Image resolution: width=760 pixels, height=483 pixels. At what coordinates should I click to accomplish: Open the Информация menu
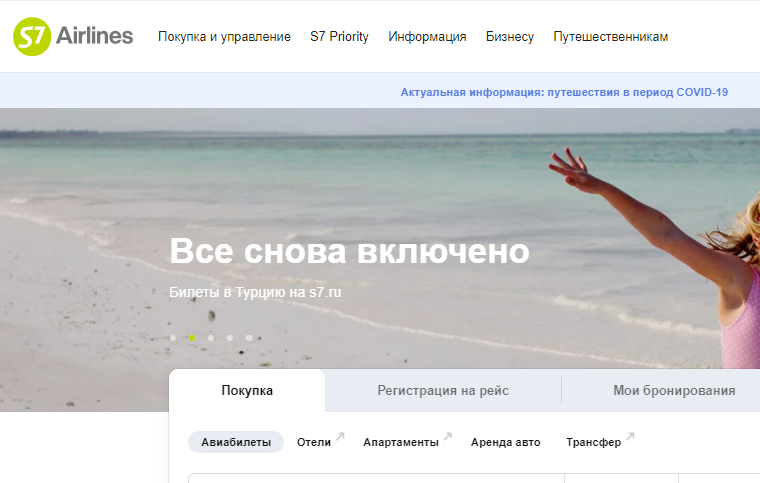(x=427, y=37)
